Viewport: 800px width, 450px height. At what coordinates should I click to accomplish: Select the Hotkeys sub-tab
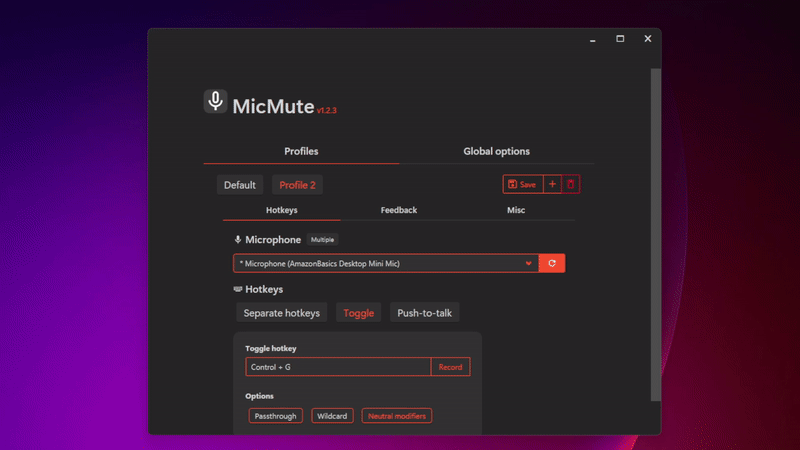[282, 210]
